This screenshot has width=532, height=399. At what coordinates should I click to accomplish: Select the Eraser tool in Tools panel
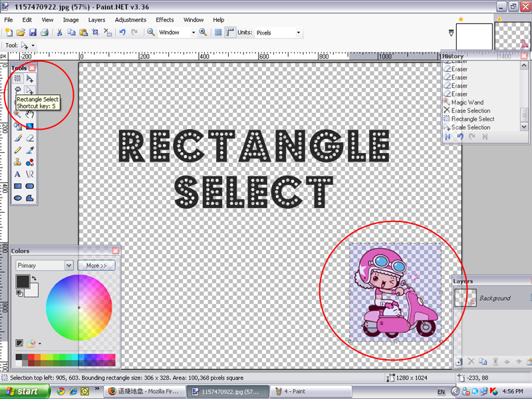(30, 138)
